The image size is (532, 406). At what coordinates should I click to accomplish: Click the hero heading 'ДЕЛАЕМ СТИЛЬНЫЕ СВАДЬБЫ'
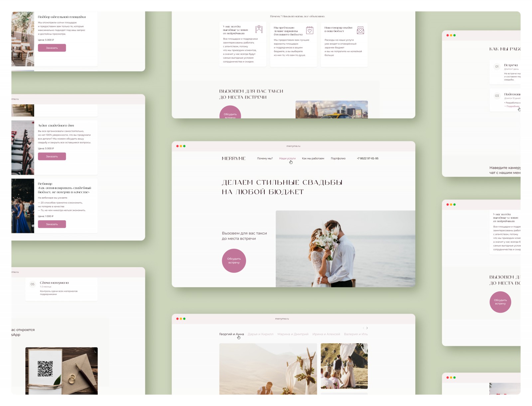coord(282,182)
